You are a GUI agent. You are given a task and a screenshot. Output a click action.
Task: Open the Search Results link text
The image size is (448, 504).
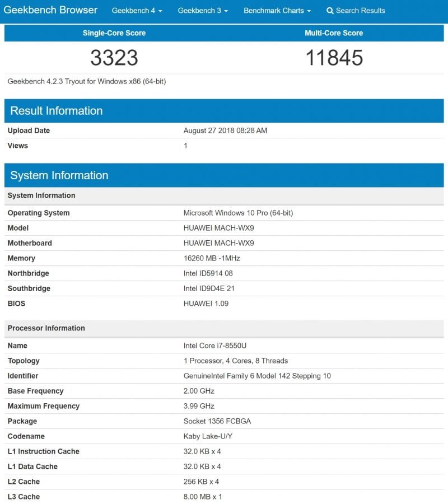(360, 11)
